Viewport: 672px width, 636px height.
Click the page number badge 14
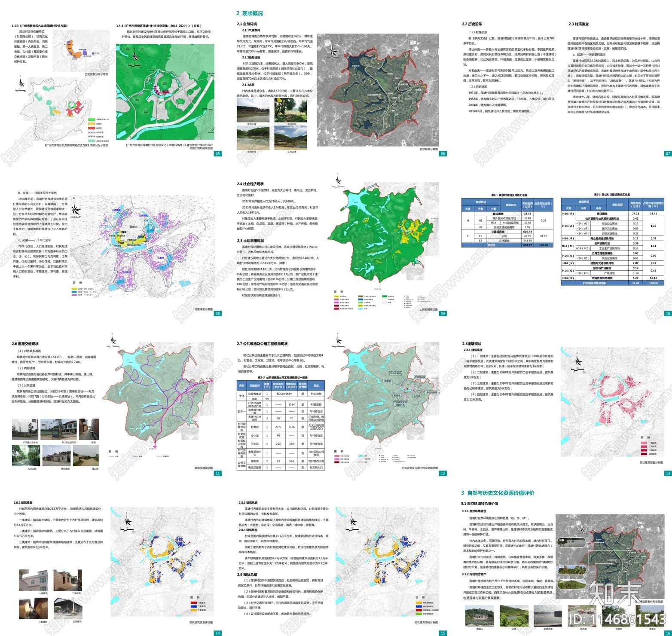(217, 633)
